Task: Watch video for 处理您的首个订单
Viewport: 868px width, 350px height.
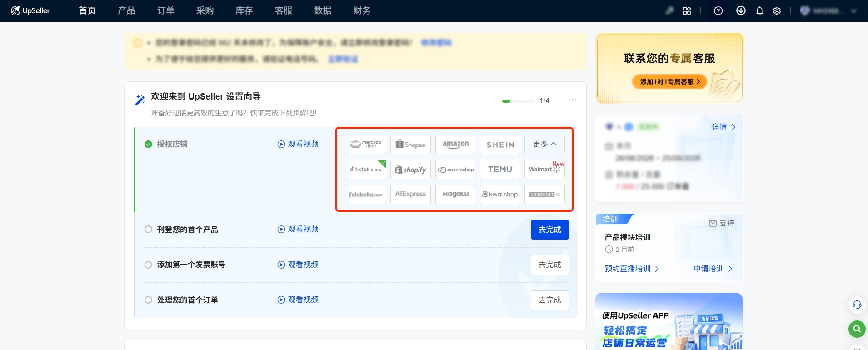Action: 298,300
